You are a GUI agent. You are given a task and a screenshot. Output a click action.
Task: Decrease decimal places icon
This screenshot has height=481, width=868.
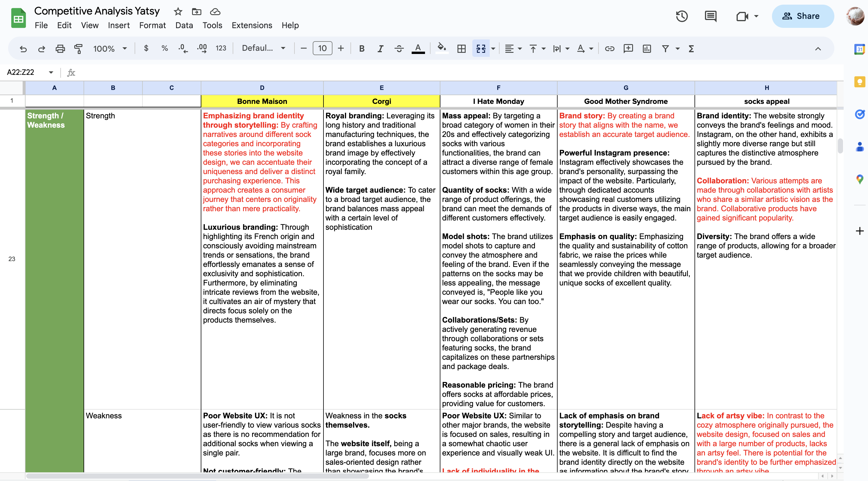(183, 48)
